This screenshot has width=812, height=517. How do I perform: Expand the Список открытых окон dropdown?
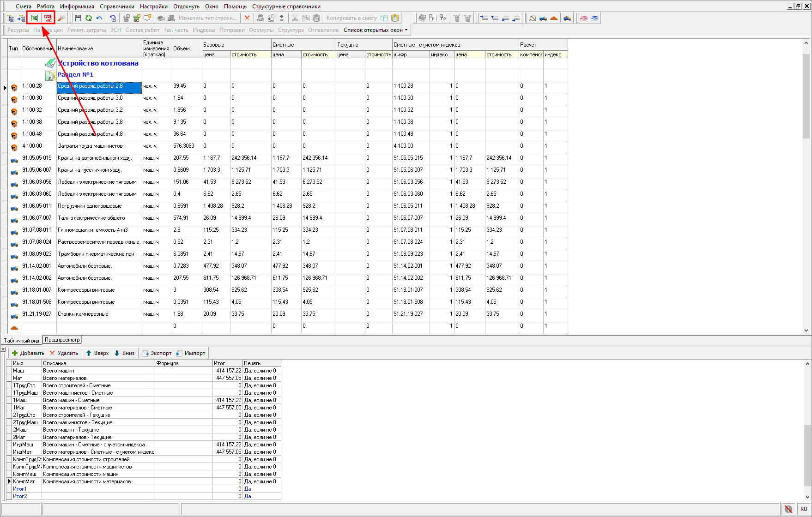tap(376, 30)
